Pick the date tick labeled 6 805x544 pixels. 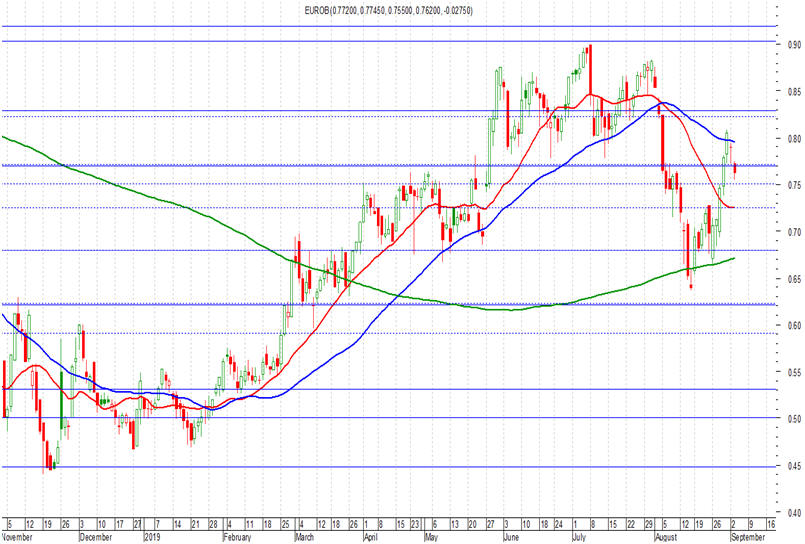(x=434, y=524)
